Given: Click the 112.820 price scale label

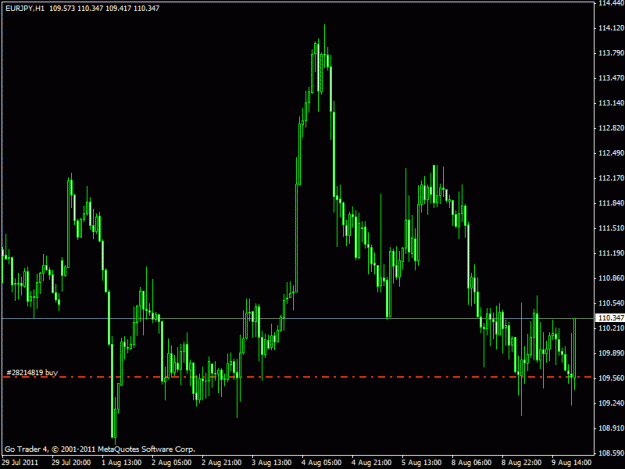Looking at the screenshot, I should 611,128.
